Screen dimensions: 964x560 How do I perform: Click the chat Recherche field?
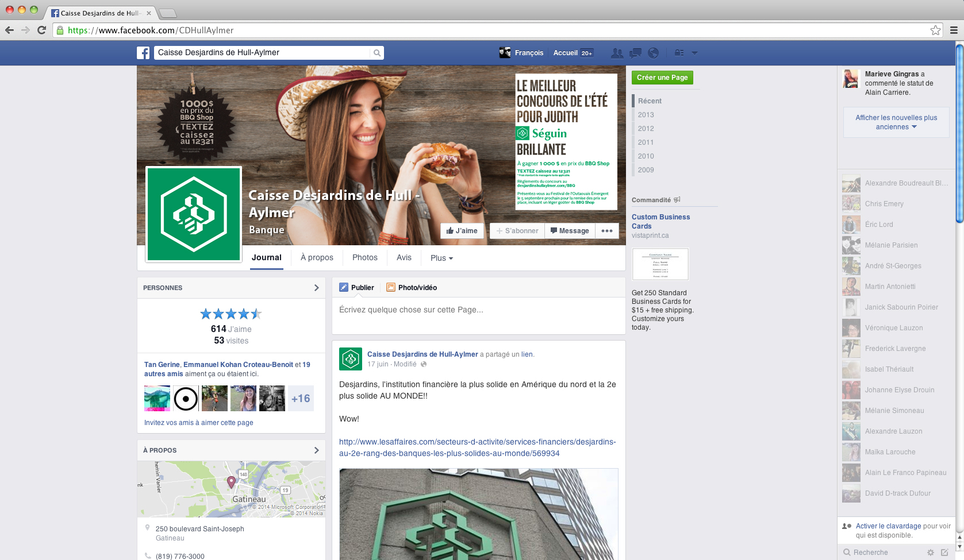point(882,553)
